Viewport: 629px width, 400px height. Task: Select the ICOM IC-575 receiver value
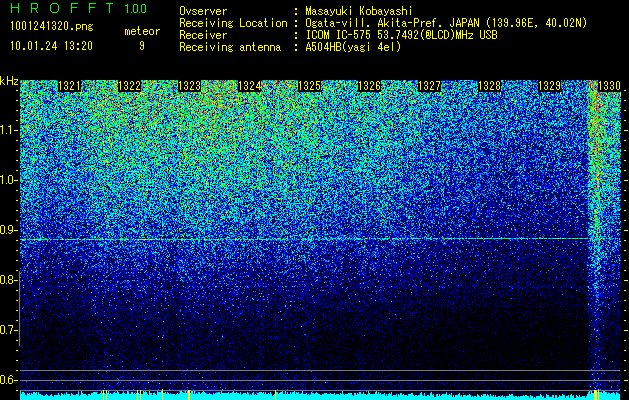[x=401, y=35]
